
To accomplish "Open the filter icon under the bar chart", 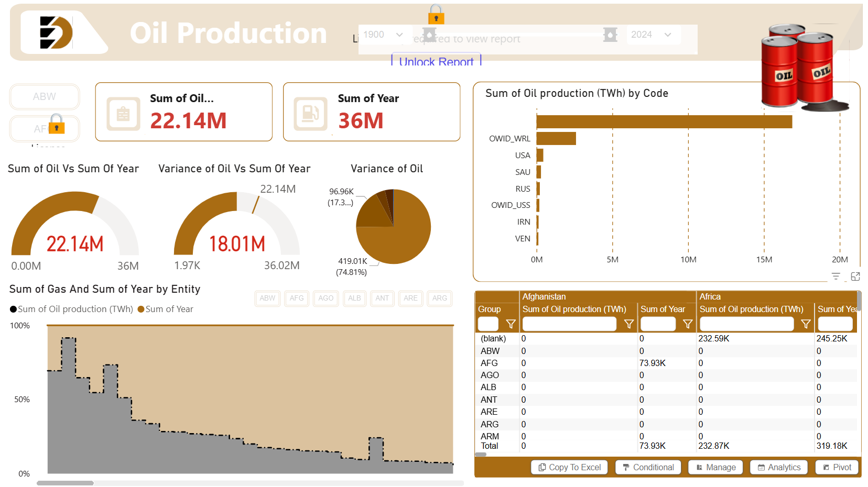I will (x=836, y=276).
